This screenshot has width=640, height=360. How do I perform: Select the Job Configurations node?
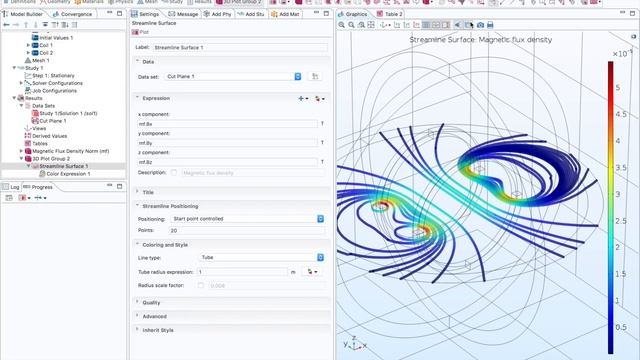(x=51, y=91)
